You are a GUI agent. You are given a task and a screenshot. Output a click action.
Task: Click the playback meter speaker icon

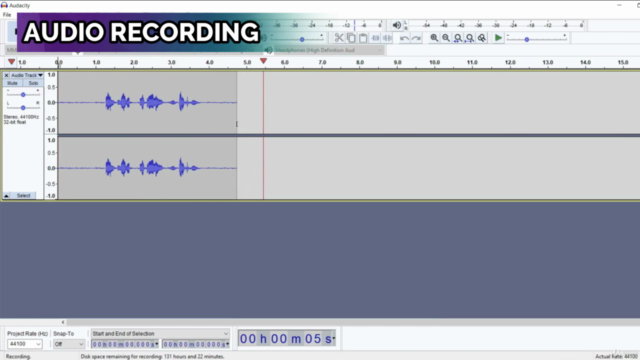click(x=396, y=25)
